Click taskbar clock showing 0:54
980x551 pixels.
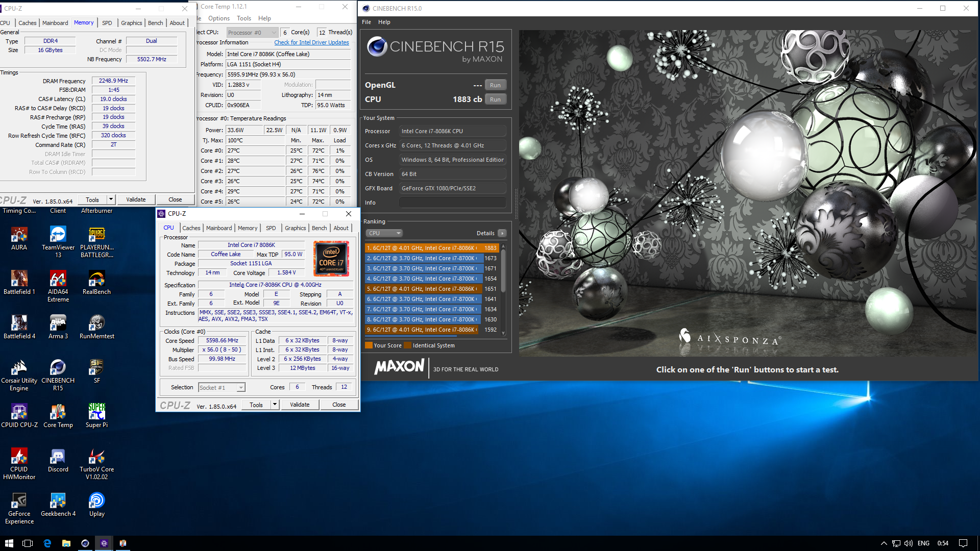click(x=943, y=543)
